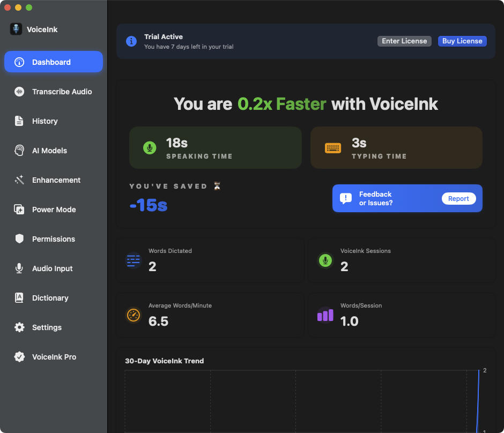Viewport: 504px width, 433px height.
Task: Click the Power Mode sidebar icon
Action: pyautogui.click(x=19, y=210)
